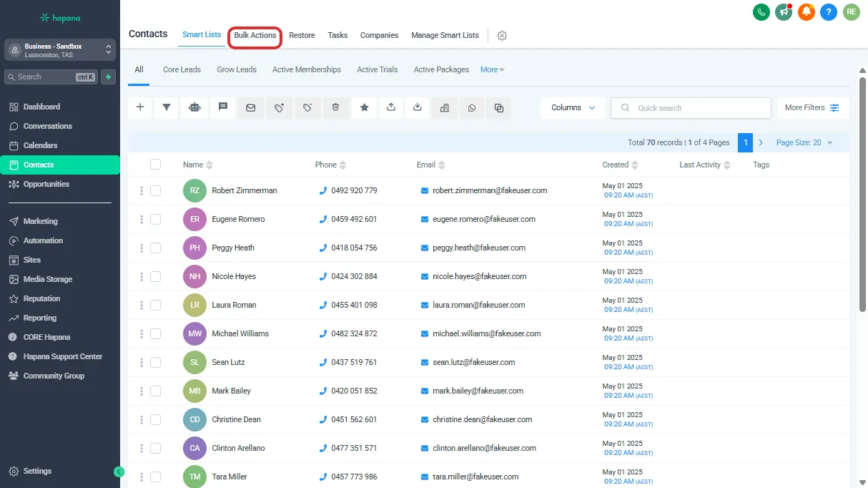The width and height of the screenshot is (868, 488).
Task: Switch to the Bulk Actions tab
Action: [255, 36]
